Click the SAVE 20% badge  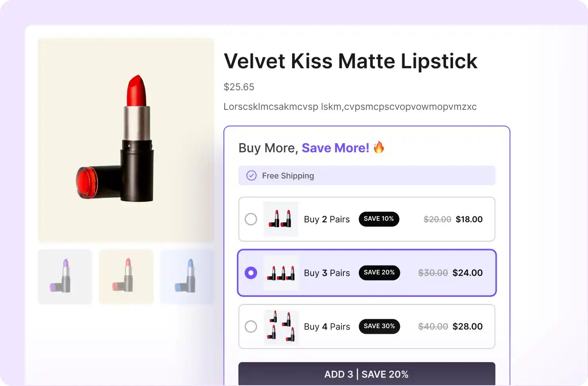379,273
